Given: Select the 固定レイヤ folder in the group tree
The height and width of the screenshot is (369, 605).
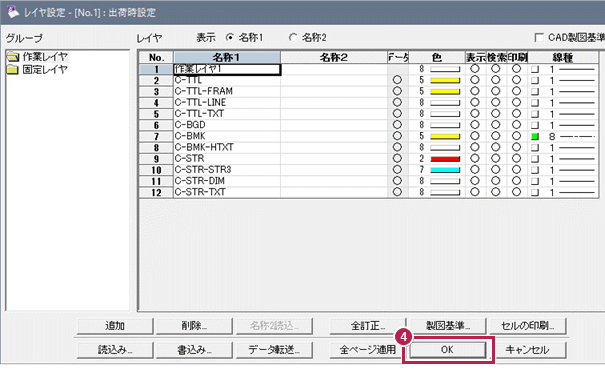Looking at the screenshot, I should 38,69.
